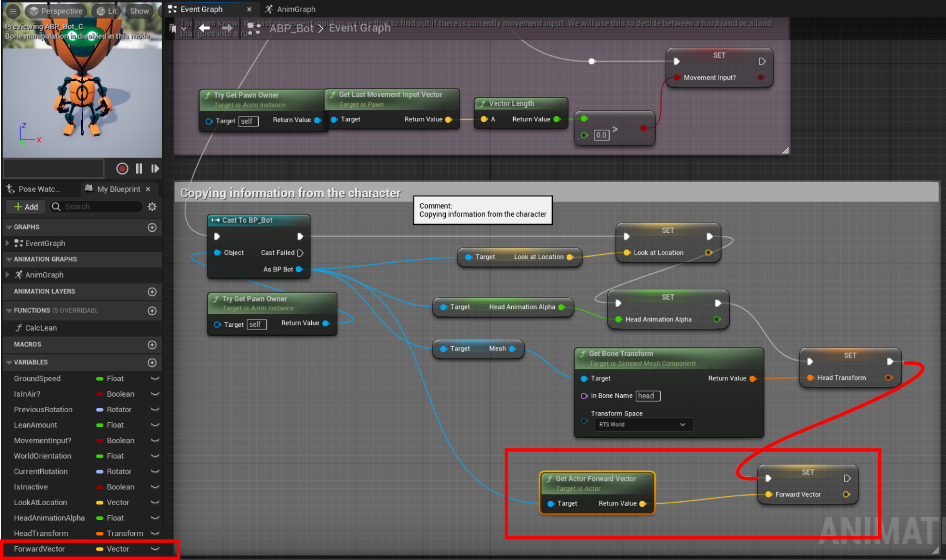This screenshot has width=946, height=560.
Task: Toggle IsInactive variable eye visibility
Action: point(155,487)
